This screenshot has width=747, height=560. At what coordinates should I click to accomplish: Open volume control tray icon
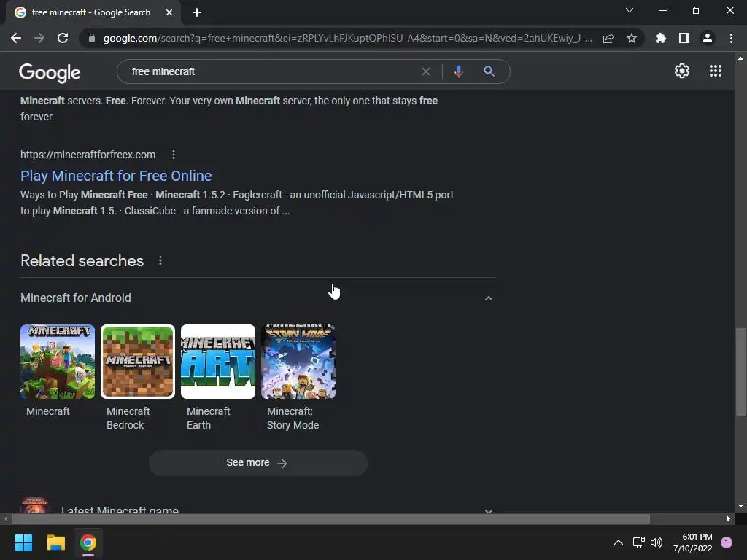tap(657, 542)
